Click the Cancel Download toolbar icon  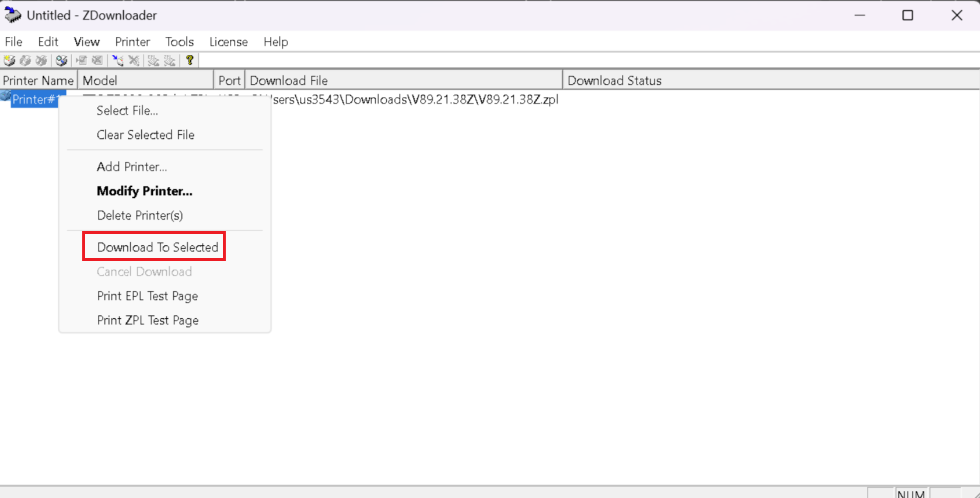134,60
